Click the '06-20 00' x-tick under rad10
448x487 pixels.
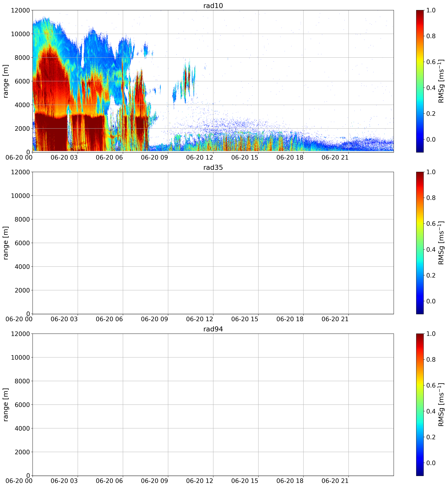coord(19,157)
